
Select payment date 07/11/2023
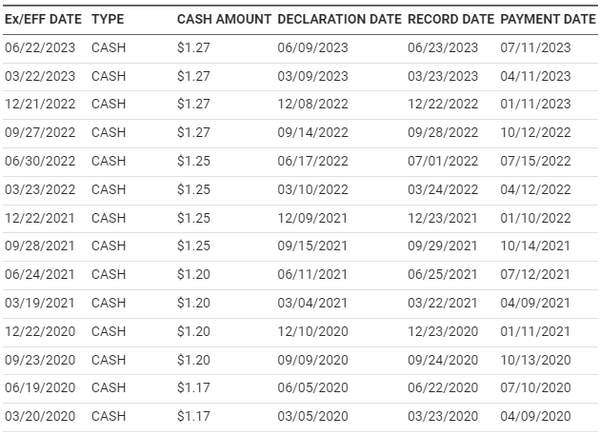click(535, 47)
